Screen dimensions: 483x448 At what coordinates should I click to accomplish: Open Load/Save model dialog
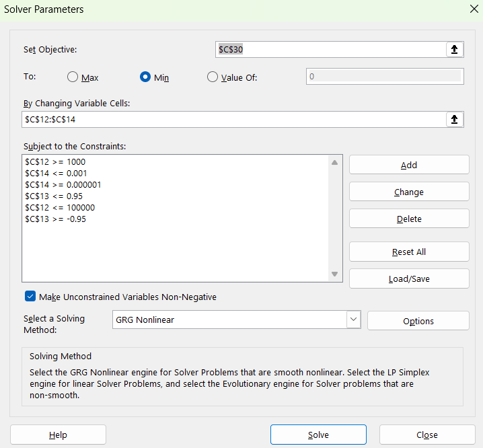(x=408, y=278)
